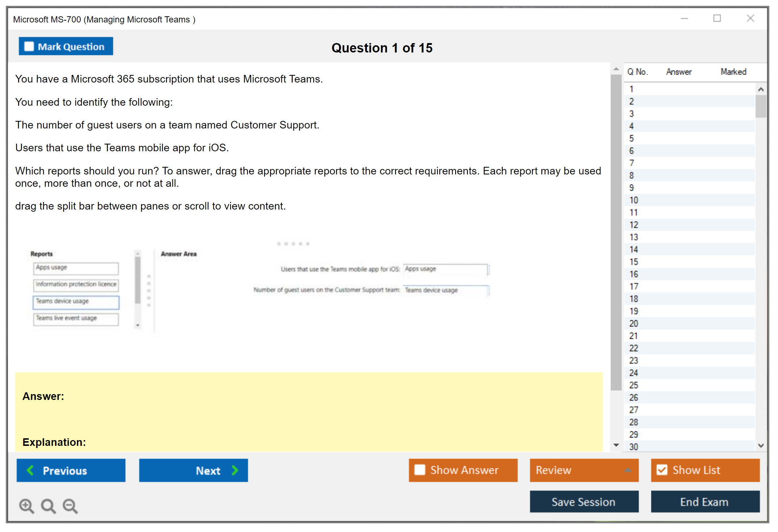Select question 25 in the list

(x=634, y=385)
